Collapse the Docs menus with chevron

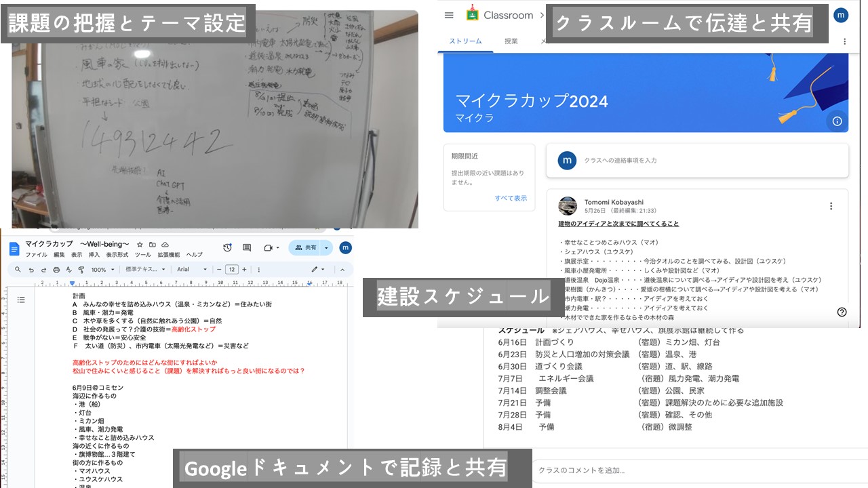[342, 270]
